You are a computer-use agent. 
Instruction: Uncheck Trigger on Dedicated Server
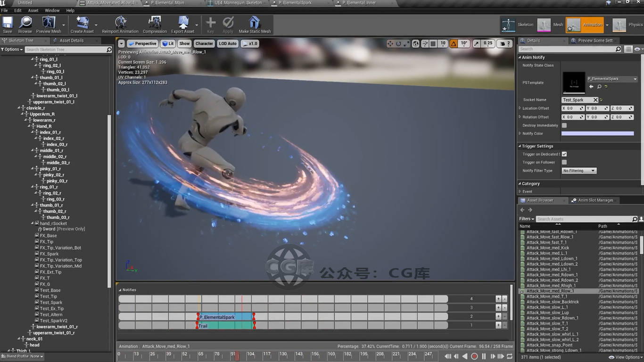[x=564, y=154]
